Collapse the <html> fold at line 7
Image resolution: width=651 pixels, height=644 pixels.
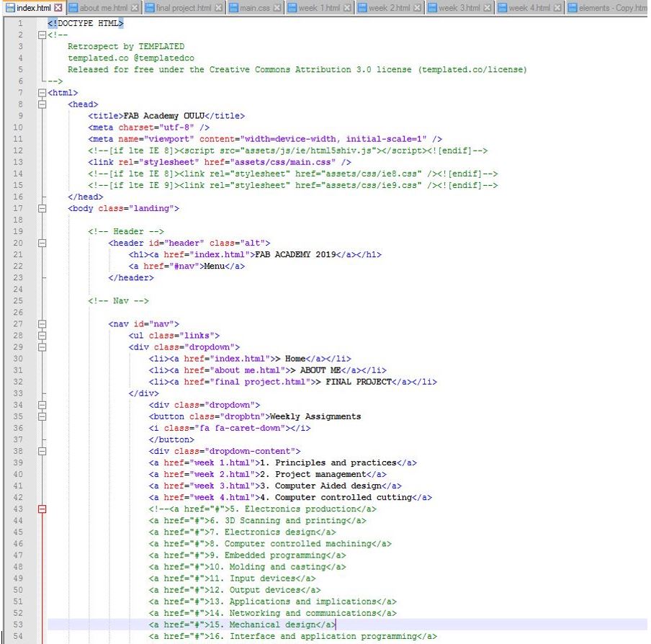pyautogui.click(x=42, y=93)
